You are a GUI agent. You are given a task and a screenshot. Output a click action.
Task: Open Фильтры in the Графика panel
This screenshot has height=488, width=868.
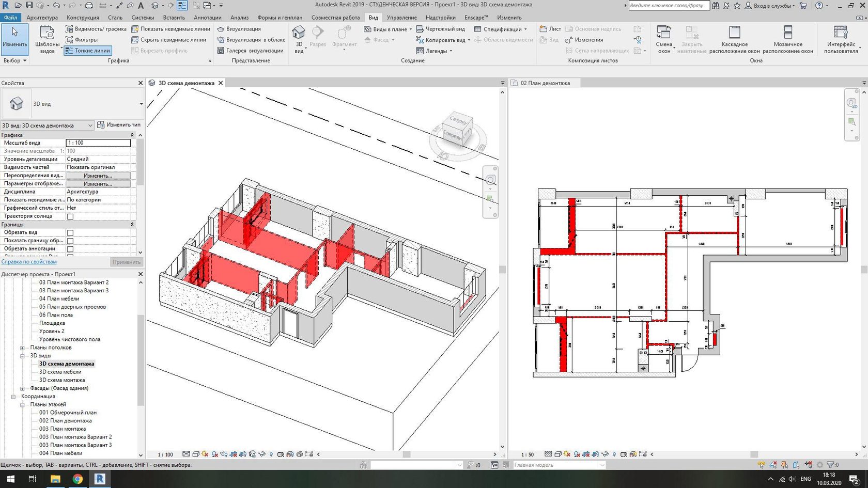[82, 40]
